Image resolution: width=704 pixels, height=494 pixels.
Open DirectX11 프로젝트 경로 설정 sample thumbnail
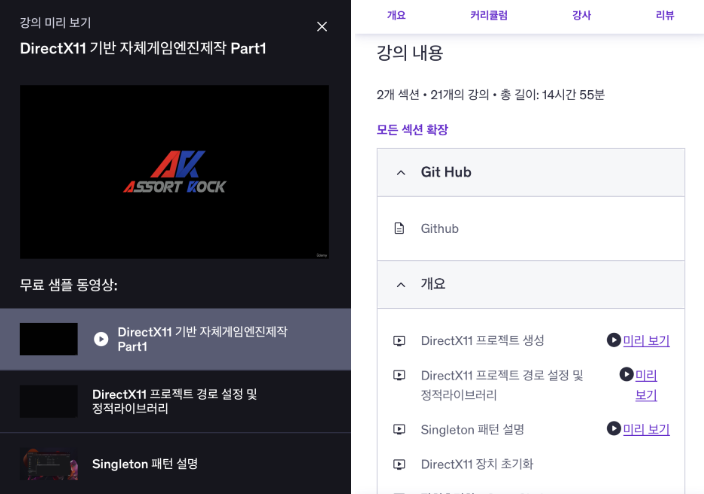48,401
